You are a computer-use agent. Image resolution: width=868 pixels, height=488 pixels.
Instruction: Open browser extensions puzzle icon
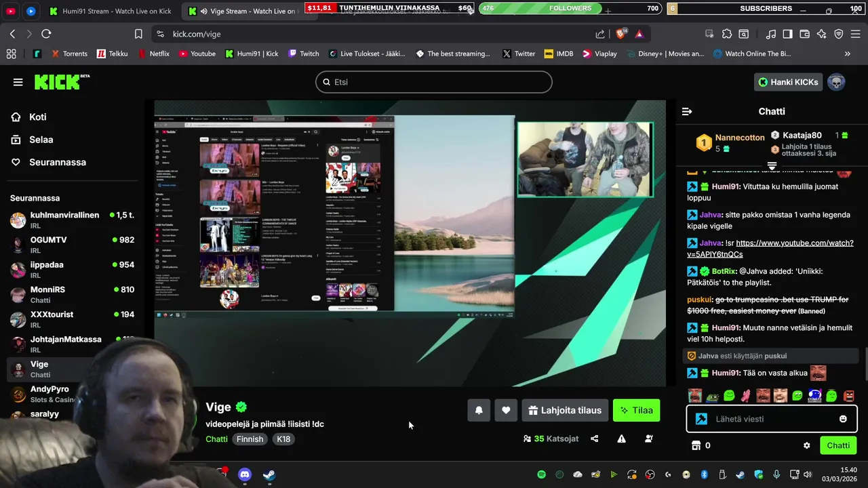coord(727,34)
